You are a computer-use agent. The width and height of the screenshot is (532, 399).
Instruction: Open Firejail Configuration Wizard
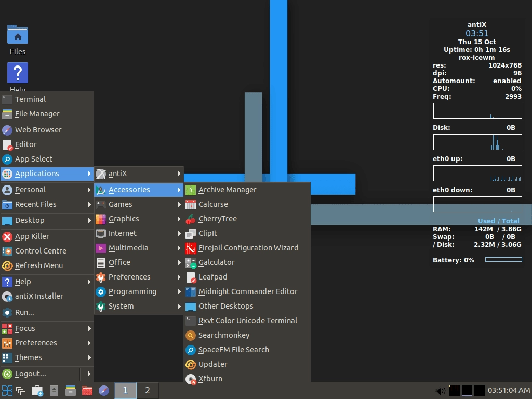(x=247, y=248)
